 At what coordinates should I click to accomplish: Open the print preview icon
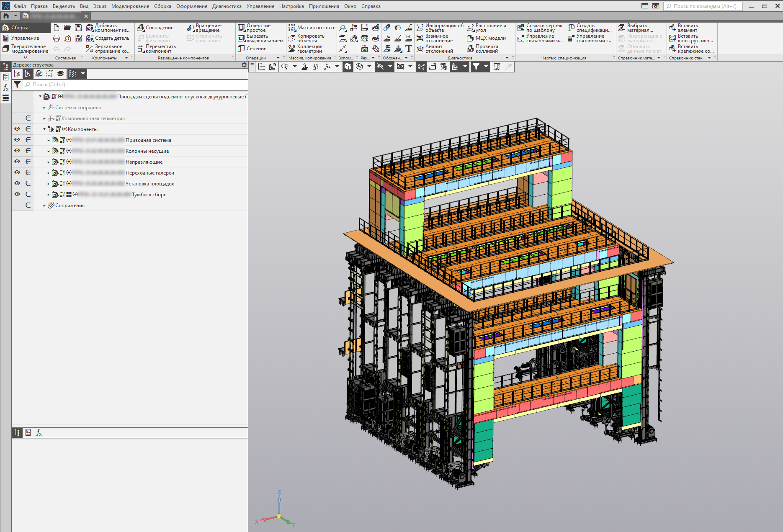[67, 38]
